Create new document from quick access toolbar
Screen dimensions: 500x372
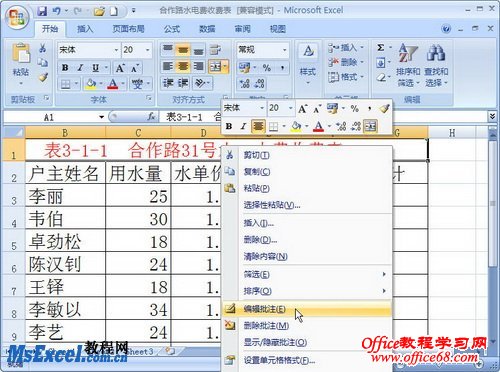pos(114,12)
